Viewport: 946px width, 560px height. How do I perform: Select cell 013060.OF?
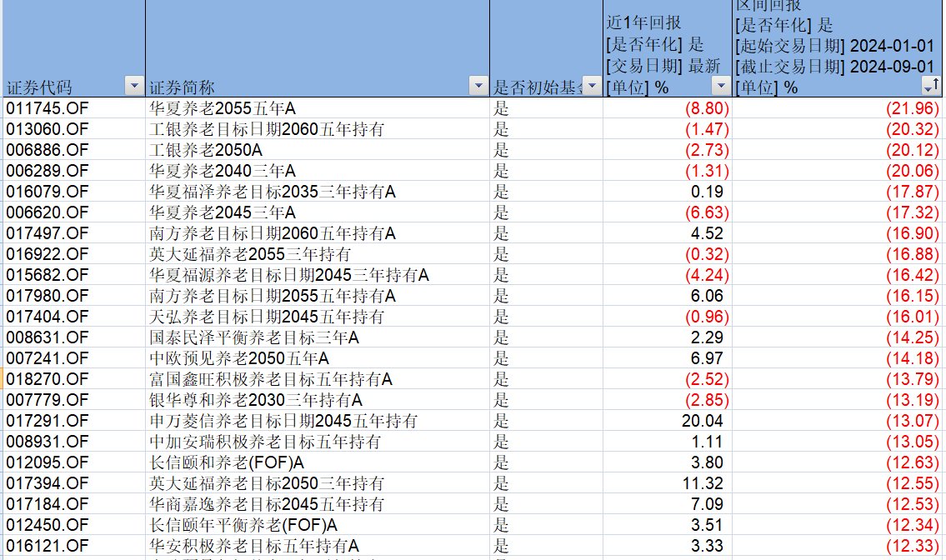click(x=73, y=129)
